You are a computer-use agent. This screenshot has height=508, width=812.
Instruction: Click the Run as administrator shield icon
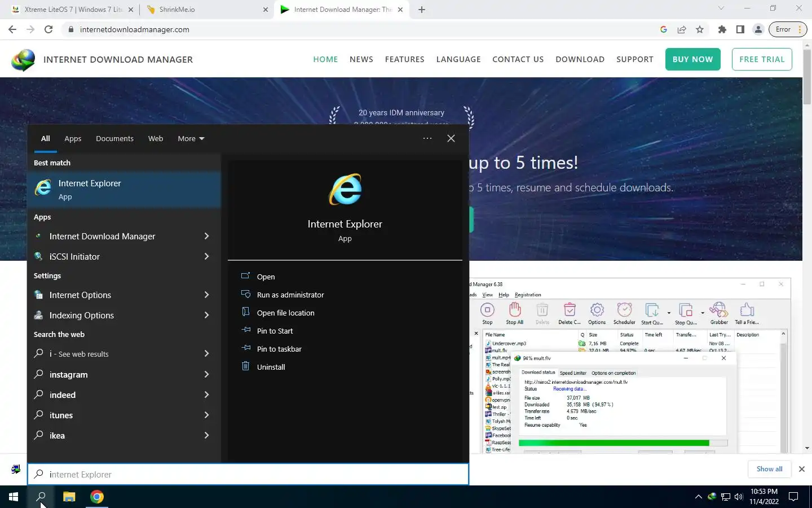[246, 294]
